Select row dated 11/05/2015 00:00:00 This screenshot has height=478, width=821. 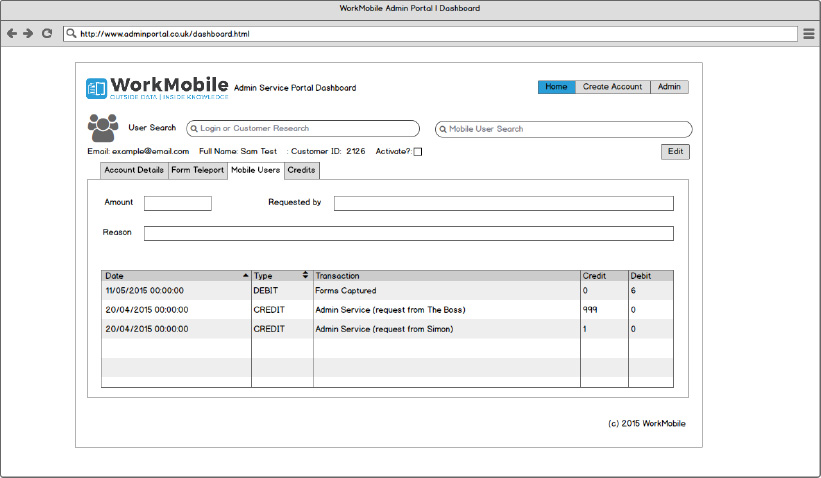(387, 291)
